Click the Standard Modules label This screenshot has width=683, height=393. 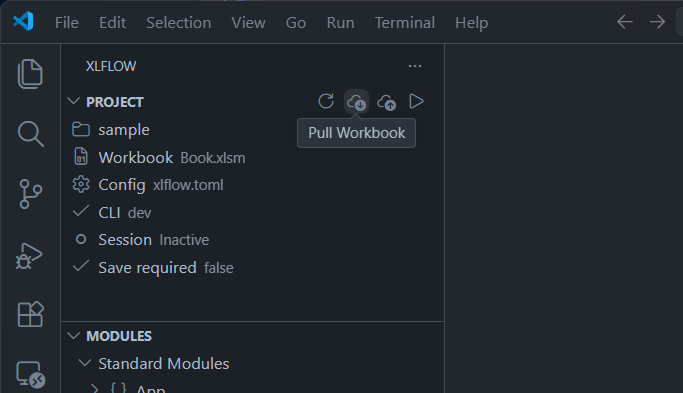click(164, 363)
